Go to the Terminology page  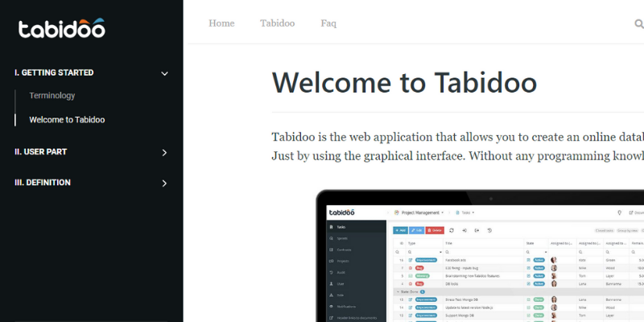[x=52, y=96]
